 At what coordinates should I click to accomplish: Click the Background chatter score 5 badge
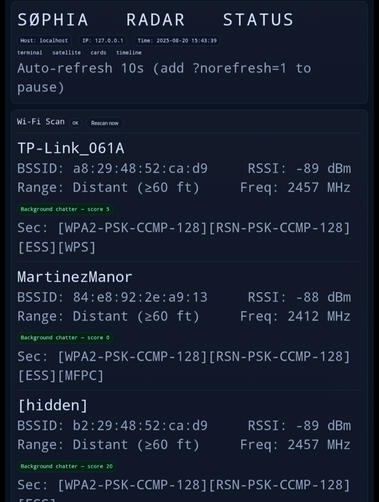pyautogui.click(x=65, y=209)
